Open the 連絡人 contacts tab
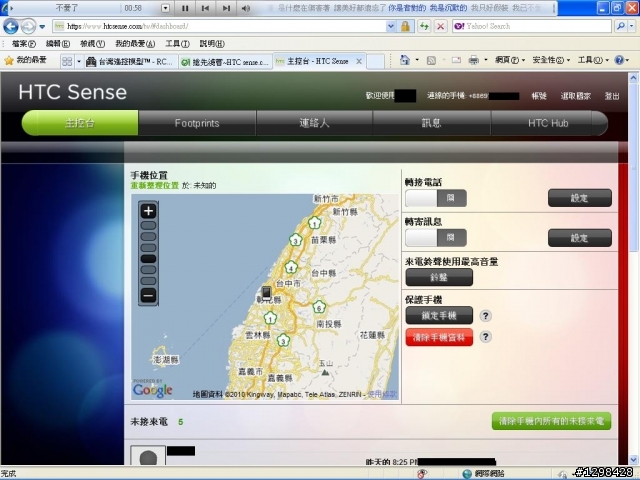 [x=314, y=123]
